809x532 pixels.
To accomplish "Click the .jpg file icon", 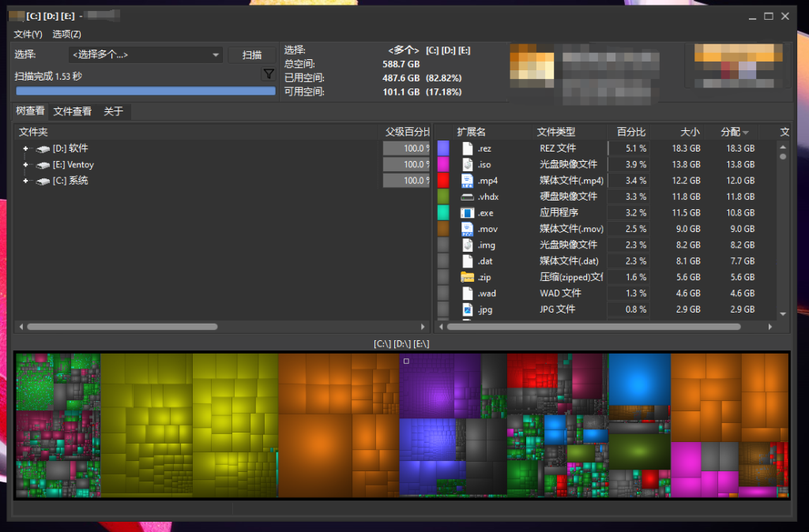I will [467, 309].
